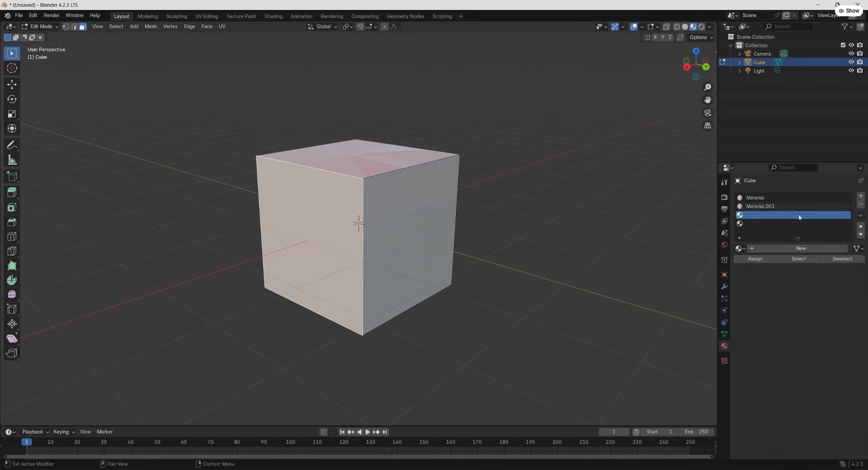Toggle camera view in viewport
Image resolution: width=868 pixels, height=470 pixels.
click(707, 113)
